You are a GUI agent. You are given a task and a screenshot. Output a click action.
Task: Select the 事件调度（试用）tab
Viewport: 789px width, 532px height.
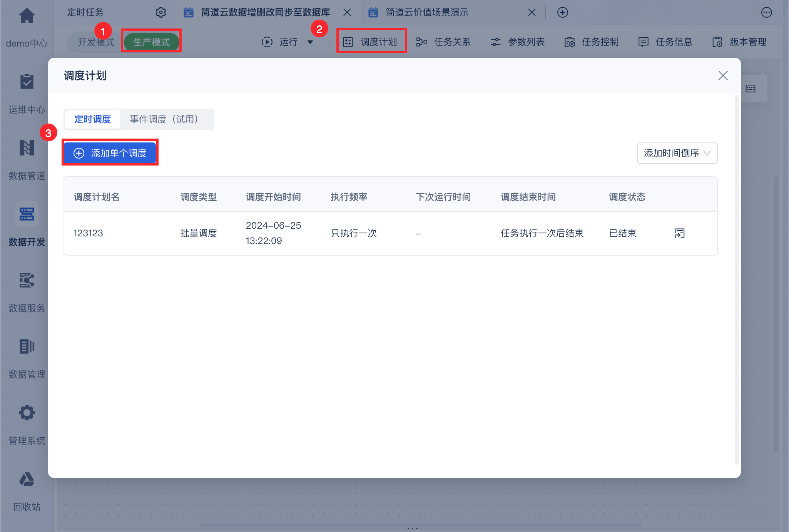[167, 119]
